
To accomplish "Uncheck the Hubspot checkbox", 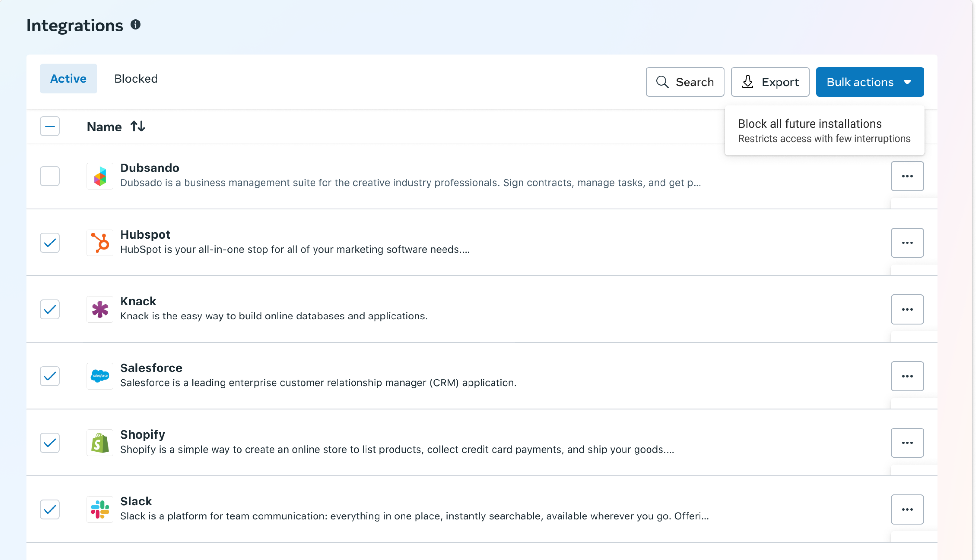I will 50,243.
